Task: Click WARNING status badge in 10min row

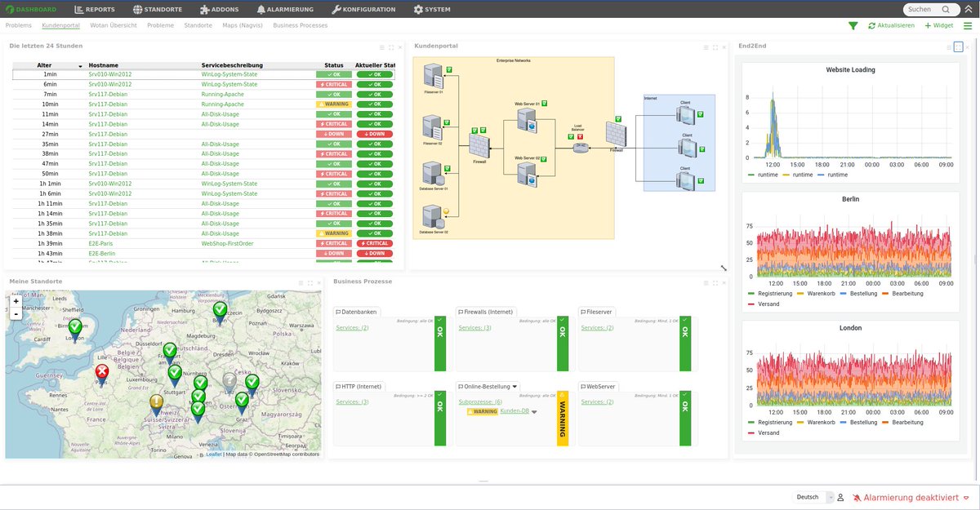Action: pyautogui.click(x=334, y=104)
